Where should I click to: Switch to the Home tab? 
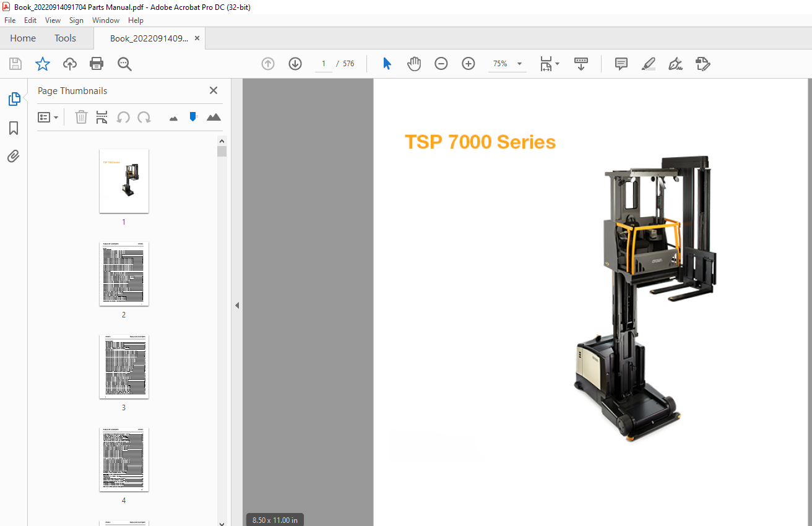[x=23, y=38]
